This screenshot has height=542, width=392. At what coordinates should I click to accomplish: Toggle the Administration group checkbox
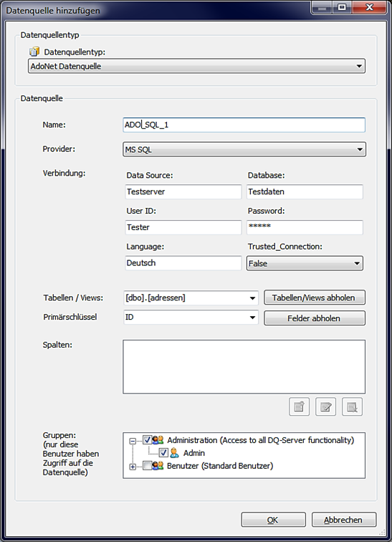pyautogui.click(x=148, y=440)
